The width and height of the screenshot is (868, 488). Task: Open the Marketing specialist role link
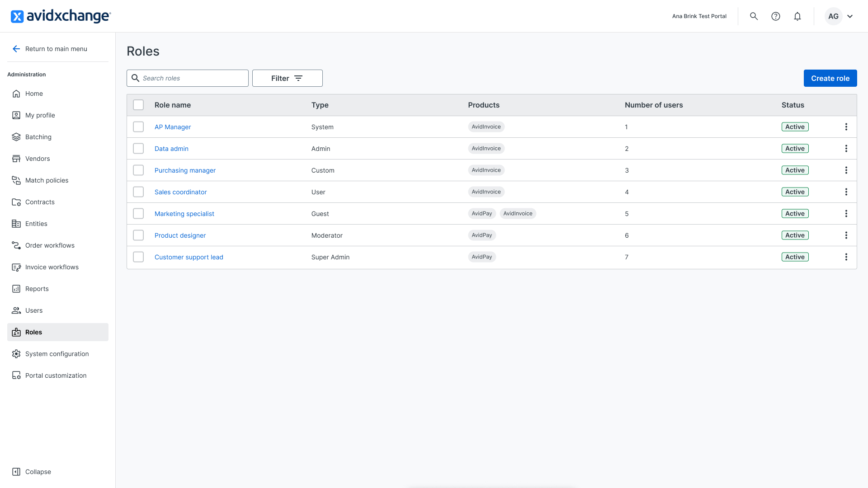(x=184, y=214)
